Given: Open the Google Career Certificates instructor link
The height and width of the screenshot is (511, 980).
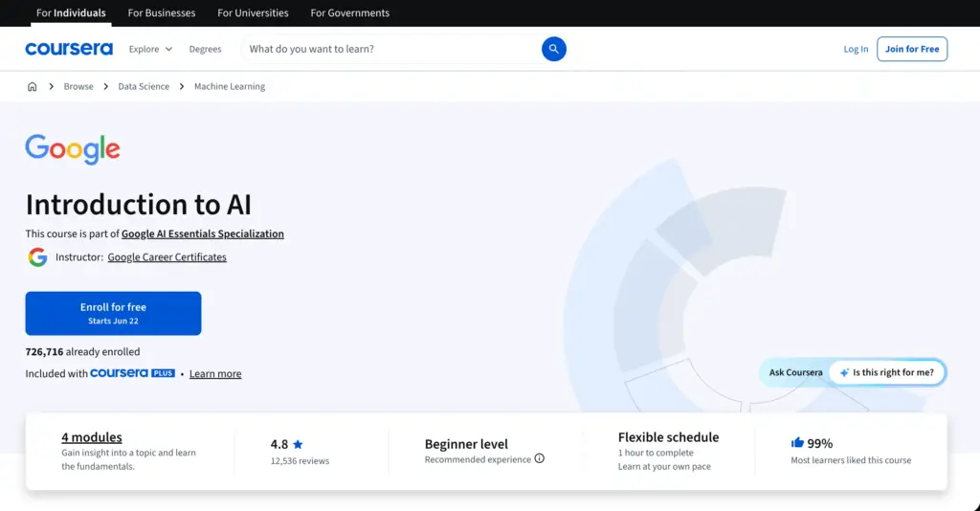Looking at the screenshot, I should [167, 256].
